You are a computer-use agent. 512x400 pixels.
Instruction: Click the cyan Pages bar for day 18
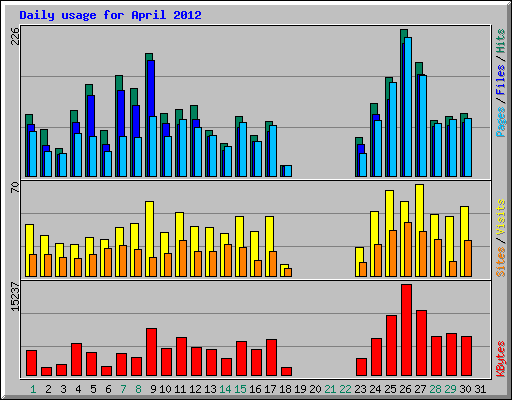tap(288, 171)
